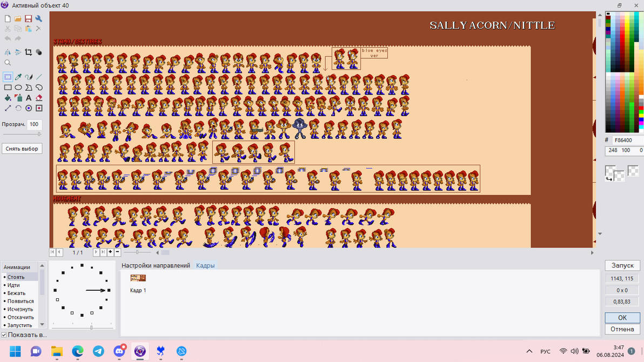The height and width of the screenshot is (362, 644).
Task: Select the right direction square on dial
Action: pyautogui.click(x=109, y=291)
